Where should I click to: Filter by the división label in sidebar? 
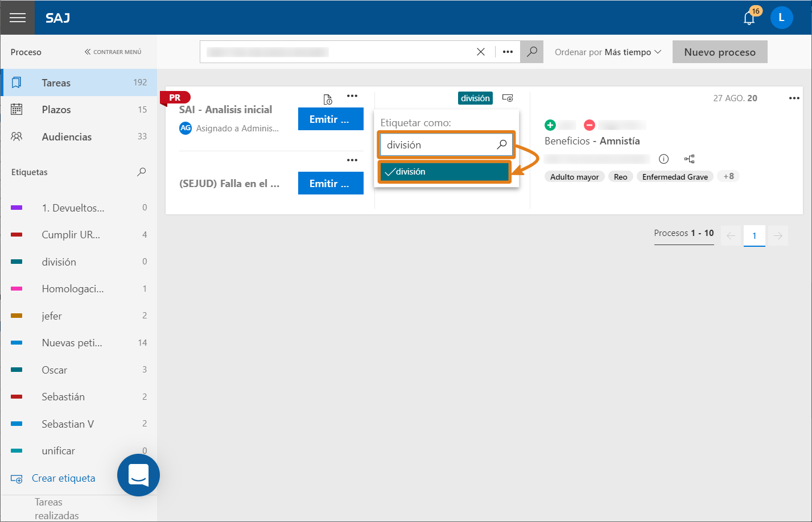[x=79, y=262]
